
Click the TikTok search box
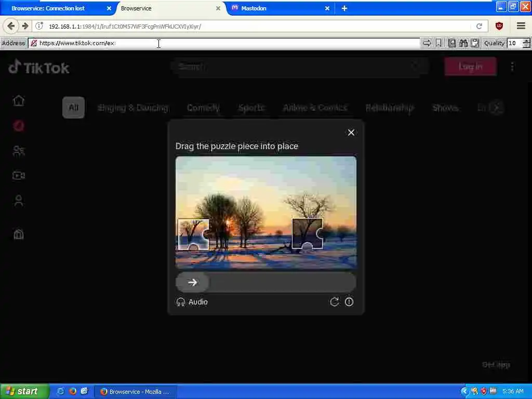pyautogui.click(x=300, y=66)
